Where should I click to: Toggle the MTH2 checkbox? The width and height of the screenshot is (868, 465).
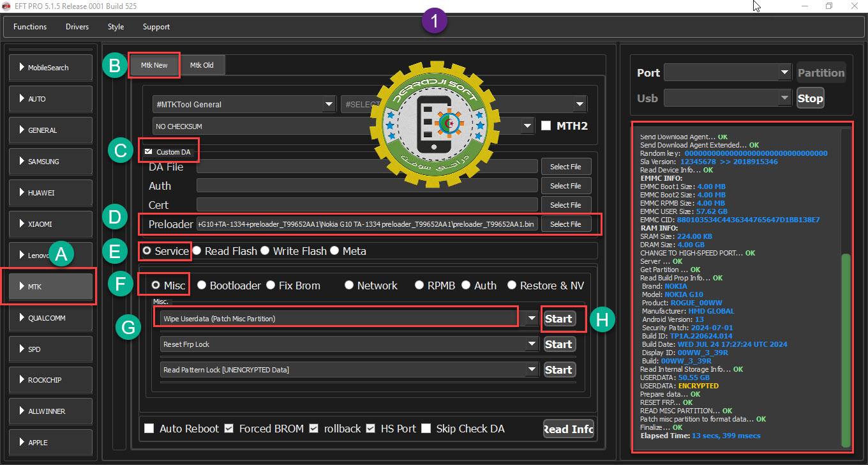click(x=546, y=126)
